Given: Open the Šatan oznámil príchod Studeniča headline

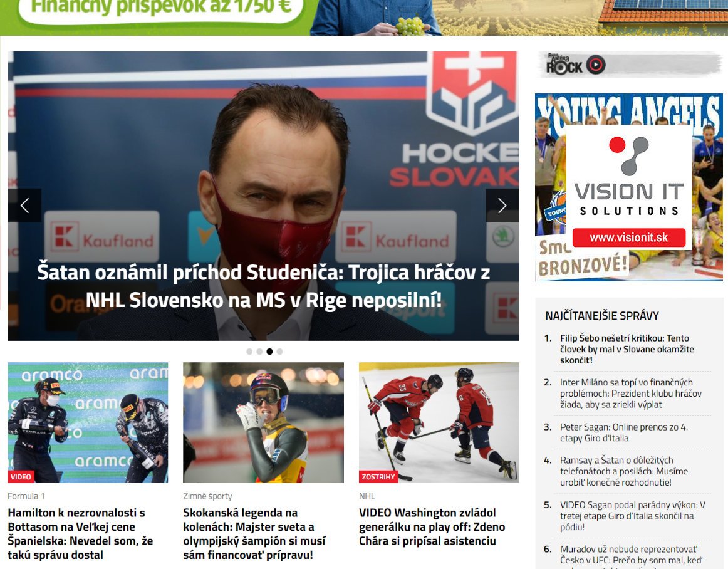Looking at the screenshot, I should click(263, 286).
